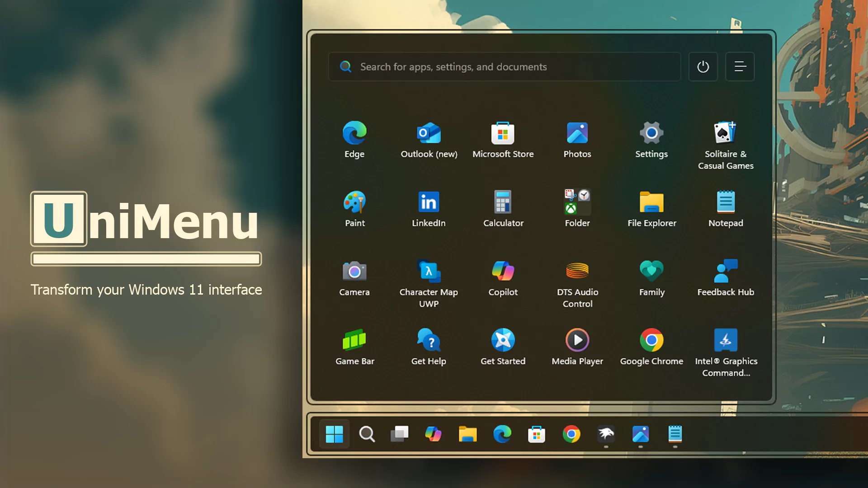The height and width of the screenshot is (488, 868).
Task: Click Notepad icon on the taskbar
Action: [x=675, y=434]
